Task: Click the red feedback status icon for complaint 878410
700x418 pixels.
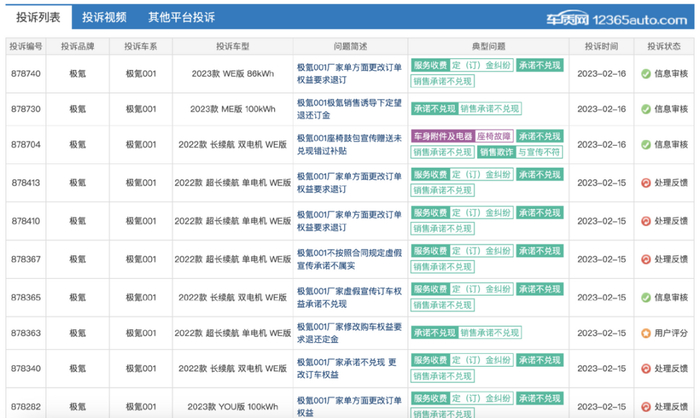Action: point(646,221)
